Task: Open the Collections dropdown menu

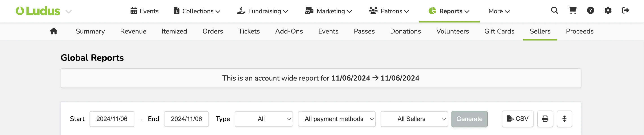Action: (x=197, y=11)
